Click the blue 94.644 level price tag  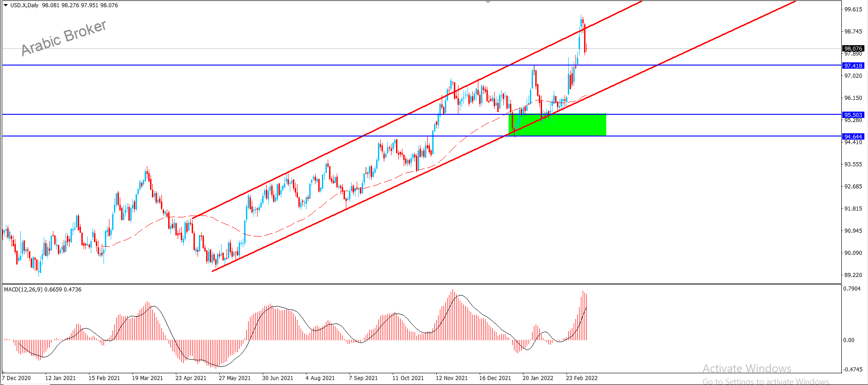(x=853, y=136)
